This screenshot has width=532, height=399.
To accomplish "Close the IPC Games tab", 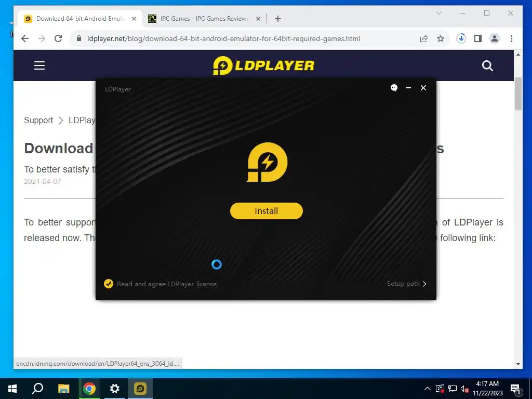I will (258, 19).
